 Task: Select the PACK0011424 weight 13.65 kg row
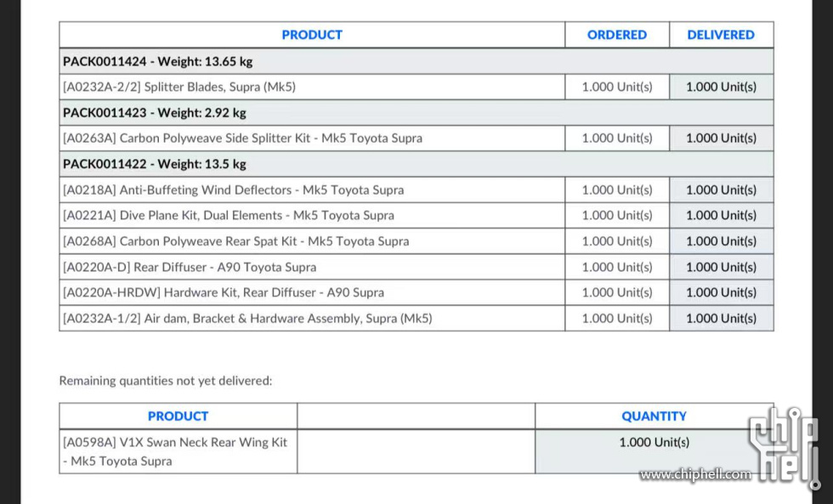pos(416,61)
